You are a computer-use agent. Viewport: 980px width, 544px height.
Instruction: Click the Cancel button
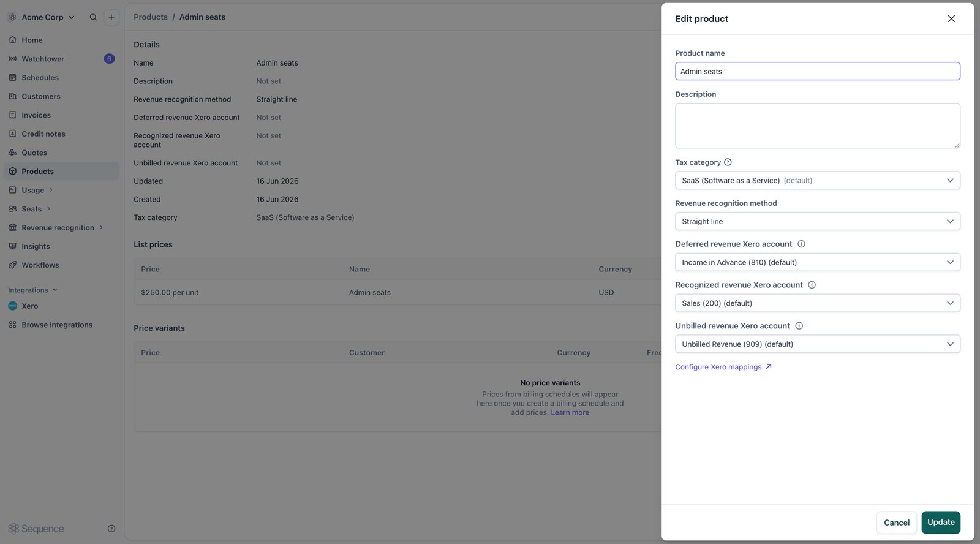[897, 523]
